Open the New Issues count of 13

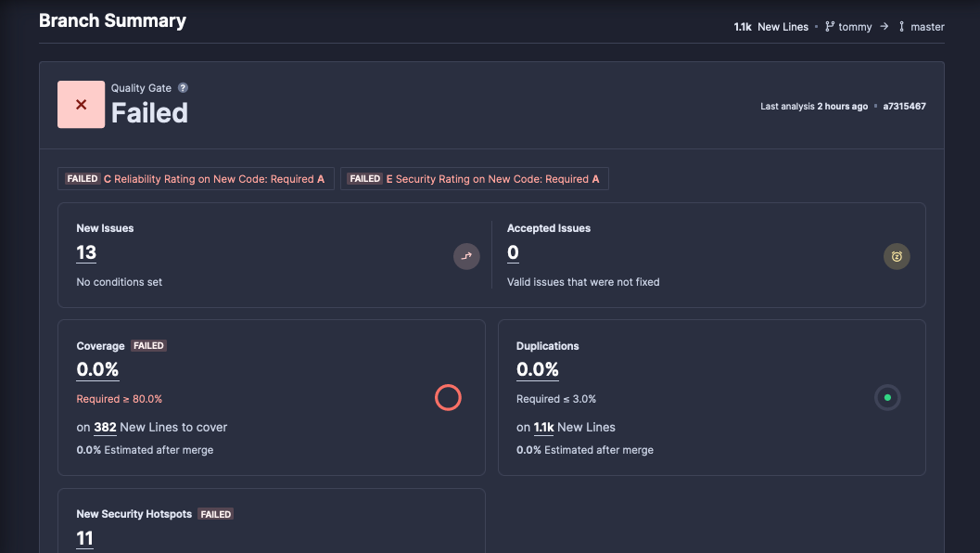pyautogui.click(x=84, y=251)
